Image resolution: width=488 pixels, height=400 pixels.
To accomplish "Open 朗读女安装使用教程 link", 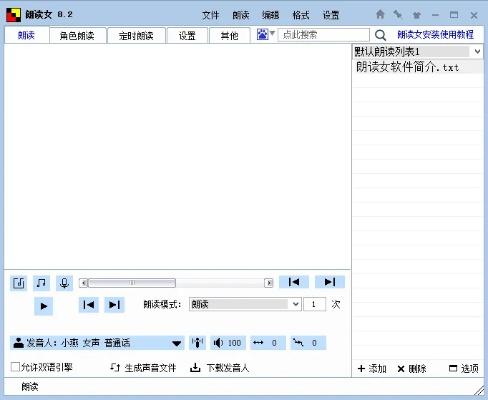I will pos(435,34).
